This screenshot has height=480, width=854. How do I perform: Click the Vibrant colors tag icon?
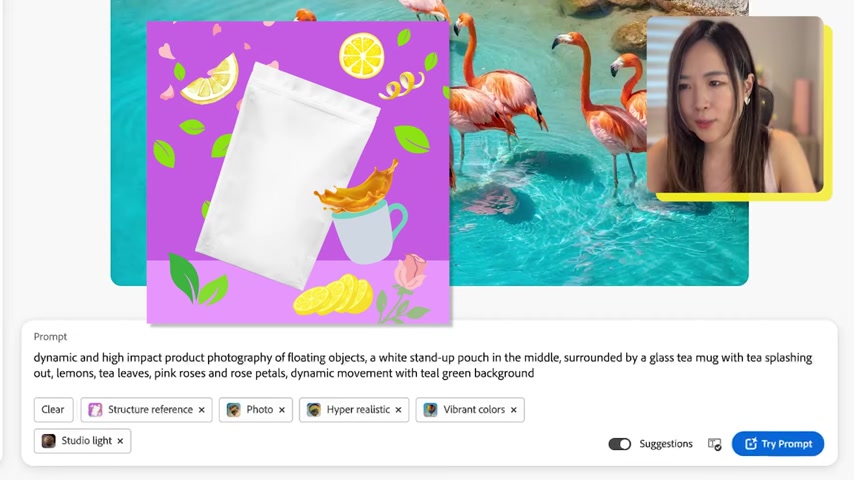[430, 410]
